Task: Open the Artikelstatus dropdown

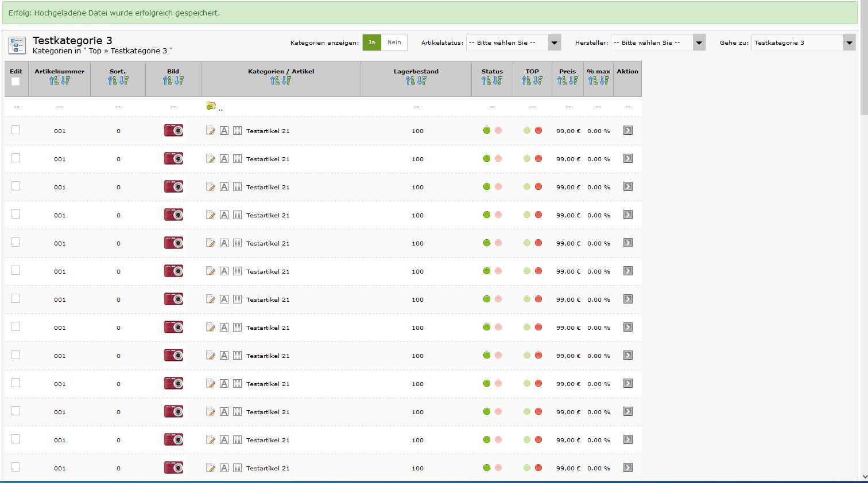Action: click(x=513, y=42)
